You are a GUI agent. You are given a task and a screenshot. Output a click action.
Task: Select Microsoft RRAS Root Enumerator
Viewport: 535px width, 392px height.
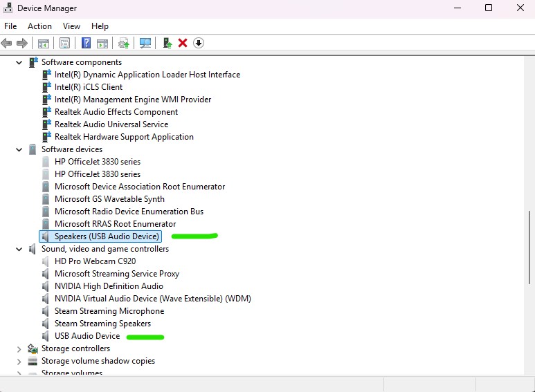115,223
